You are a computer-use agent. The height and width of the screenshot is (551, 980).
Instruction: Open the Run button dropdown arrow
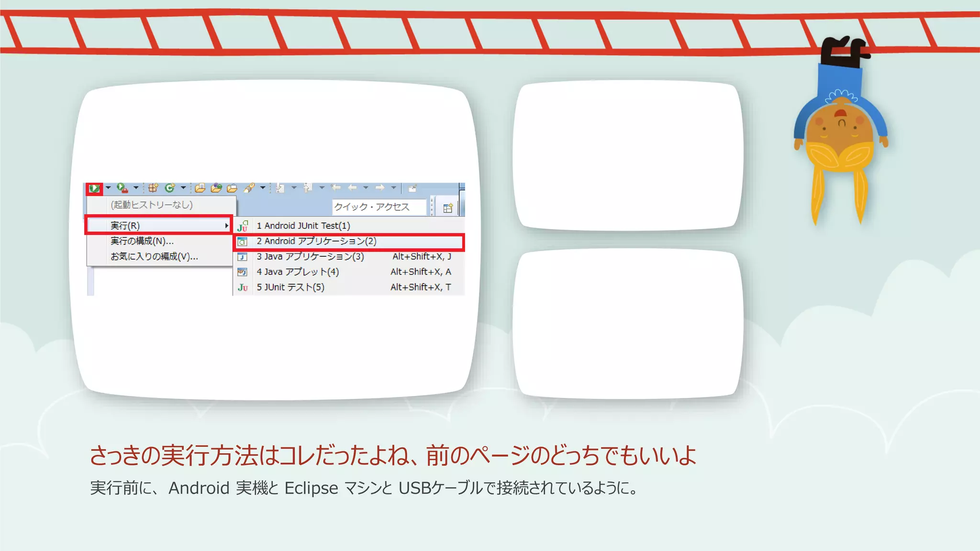click(108, 187)
